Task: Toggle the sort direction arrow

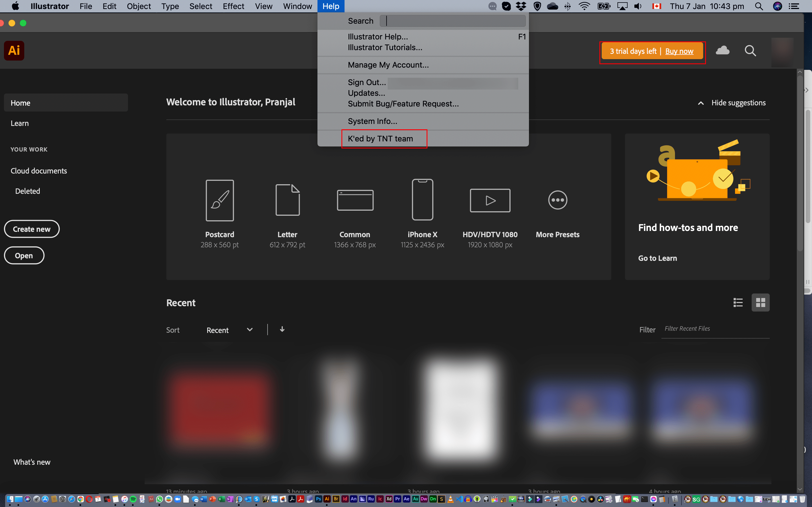Action: [x=282, y=329]
